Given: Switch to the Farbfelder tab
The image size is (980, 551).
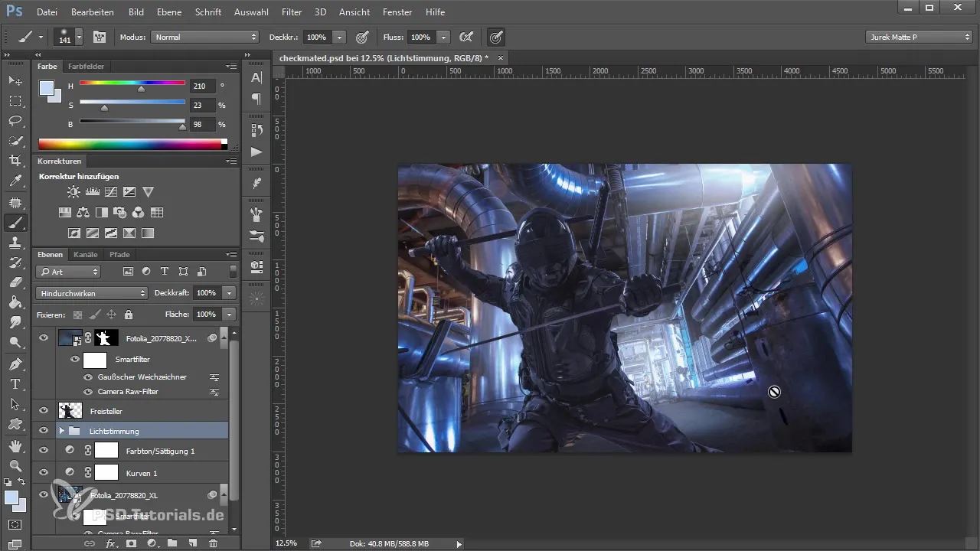Looking at the screenshot, I should point(86,67).
